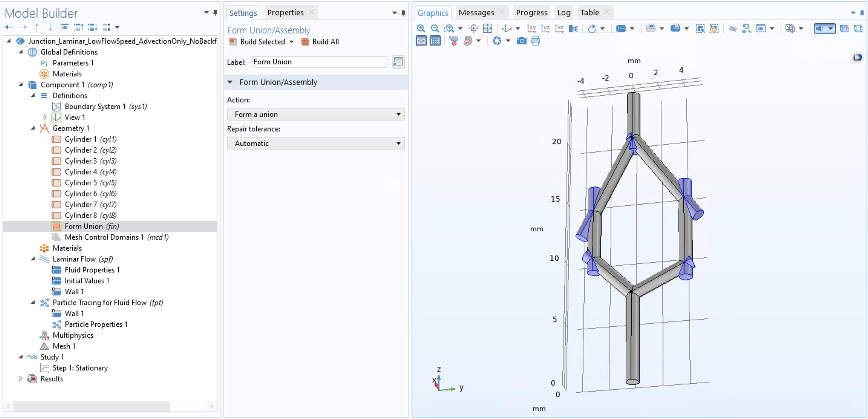Open the Repair tolerance Automatic dropdown
Screen dimensions: 868x419
pyautogui.click(x=316, y=143)
